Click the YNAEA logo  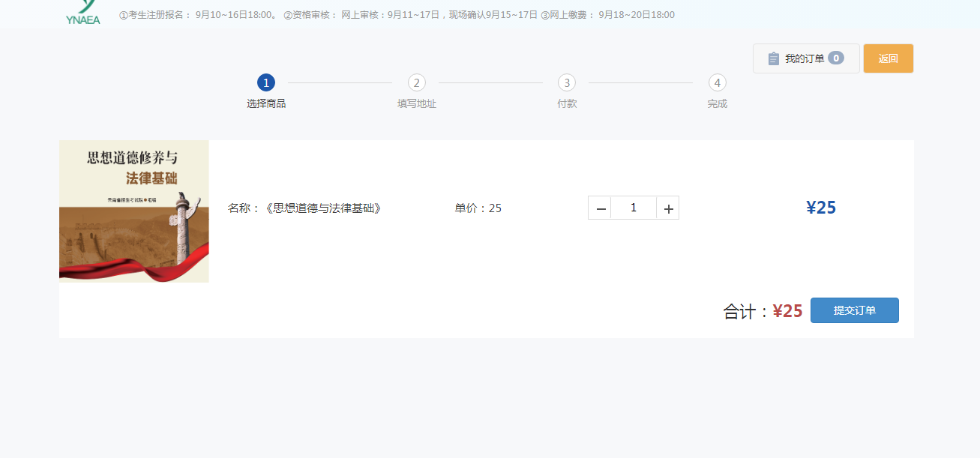point(82,13)
